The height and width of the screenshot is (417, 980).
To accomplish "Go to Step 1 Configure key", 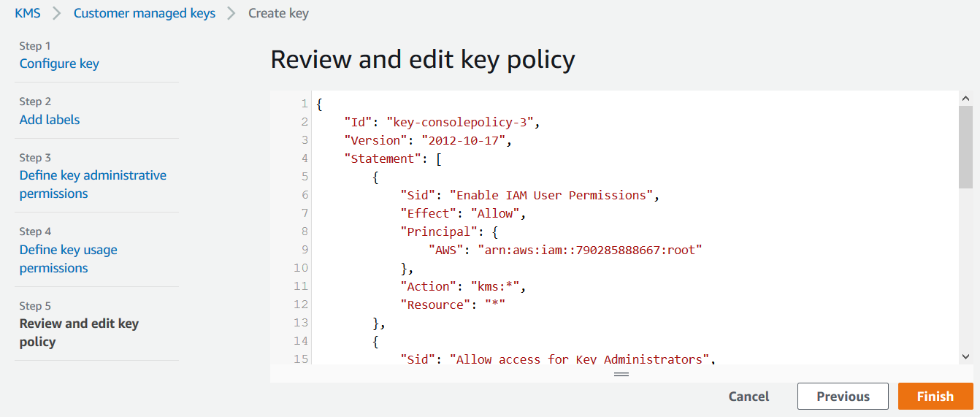I will tap(59, 64).
